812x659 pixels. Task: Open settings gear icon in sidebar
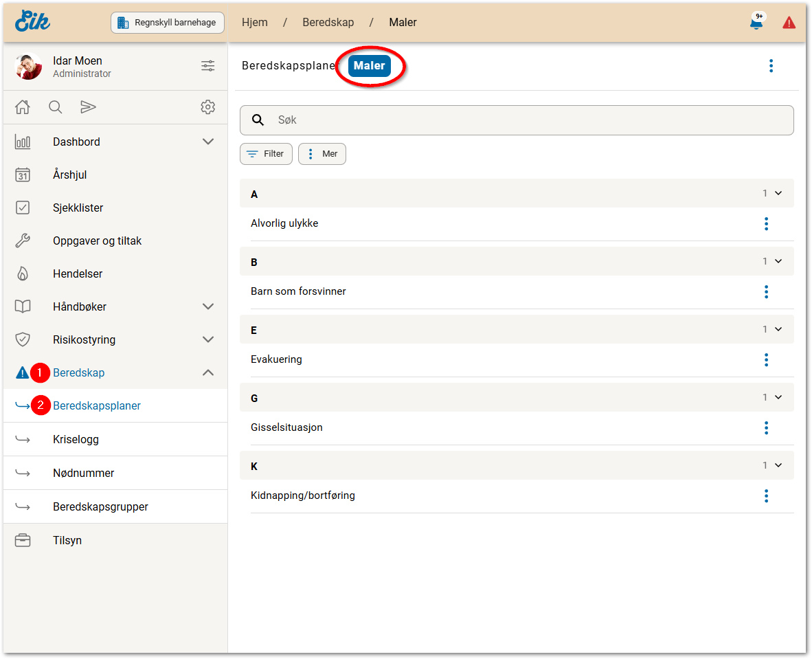(x=207, y=107)
